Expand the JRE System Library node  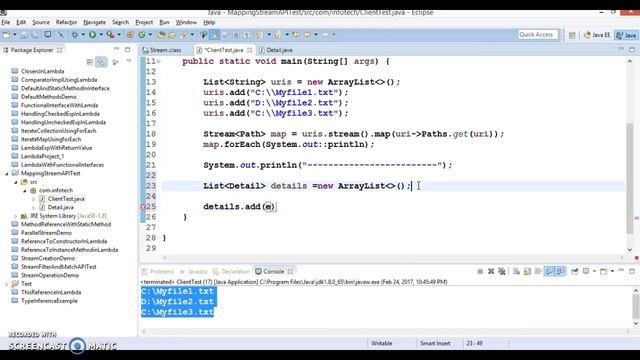16,216
